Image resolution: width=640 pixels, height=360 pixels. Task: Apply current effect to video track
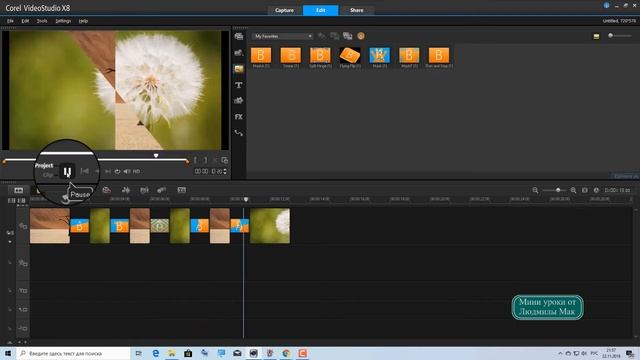[x=335, y=36]
